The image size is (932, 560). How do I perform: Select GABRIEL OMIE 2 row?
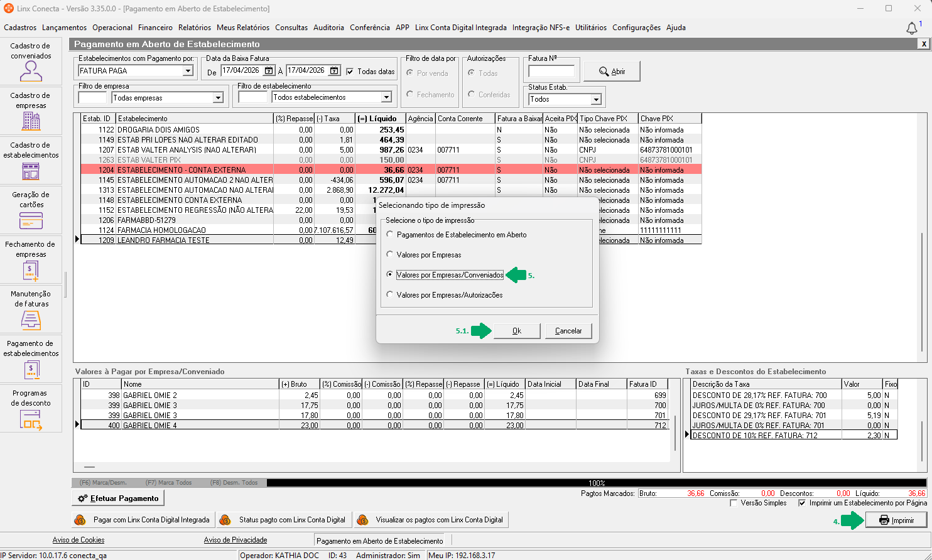(374, 395)
